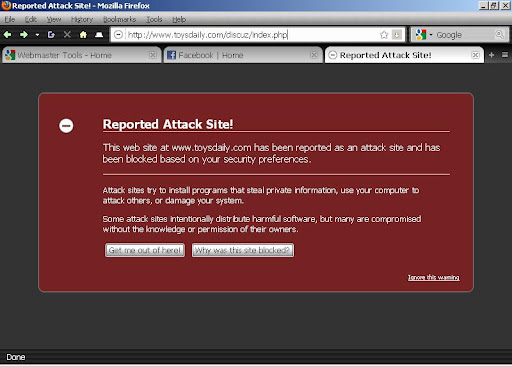Go to the Home page icon
Viewport: 512px width, 367px height.
point(83,34)
